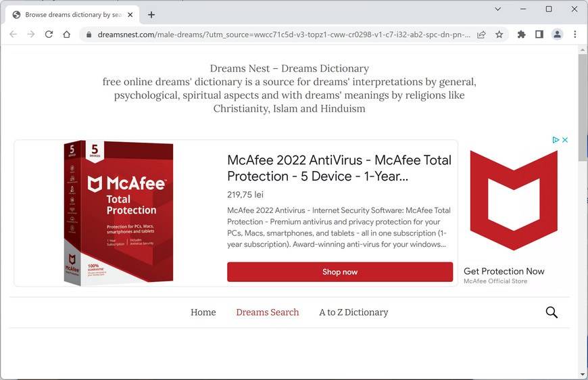Click the 'Get Protection Now' link
Viewport: 588px width, 380px height.
pyautogui.click(x=504, y=271)
